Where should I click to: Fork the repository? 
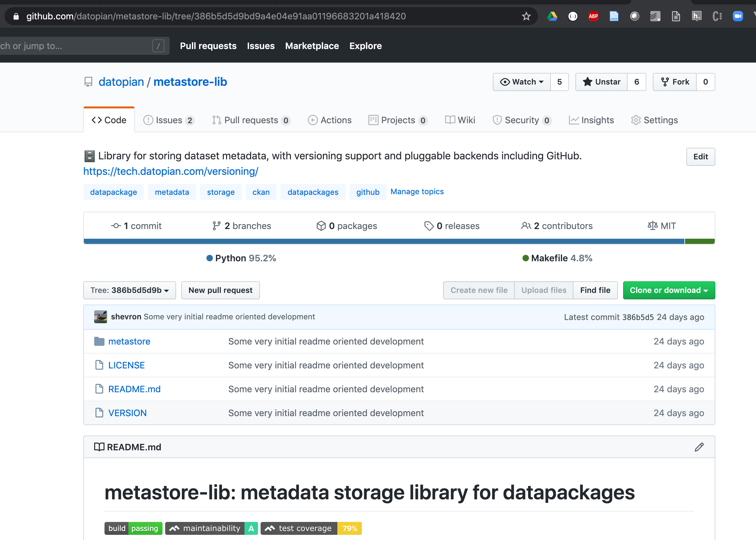(675, 82)
